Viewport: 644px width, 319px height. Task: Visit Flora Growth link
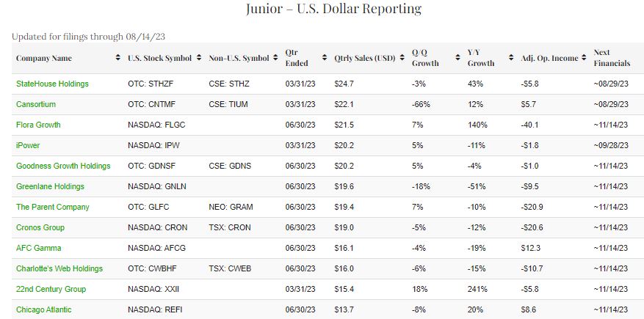pyautogui.click(x=38, y=125)
